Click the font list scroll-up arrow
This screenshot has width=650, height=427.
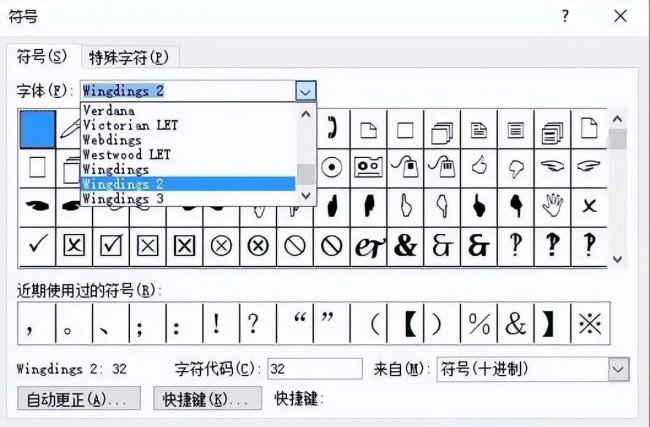[306, 114]
